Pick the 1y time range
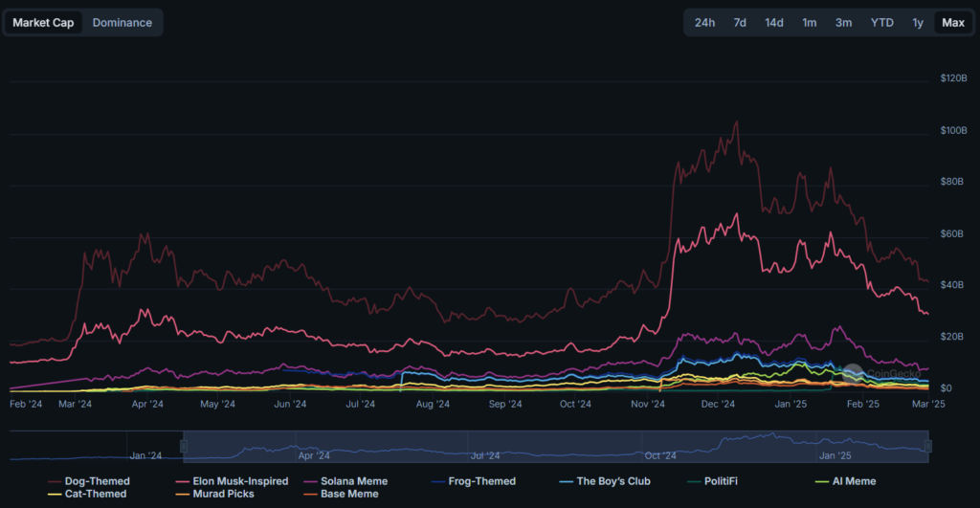980x508 pixels. [918, 22]
